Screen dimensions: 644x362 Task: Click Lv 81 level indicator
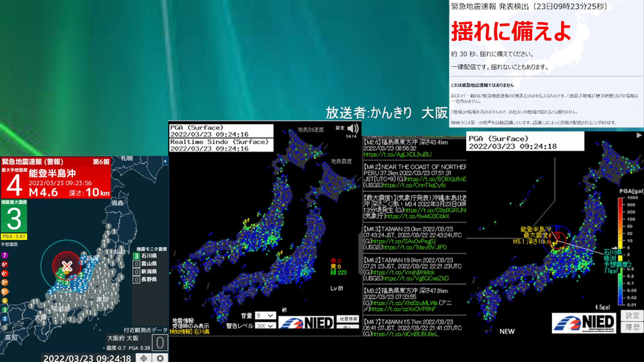point(337,288)
